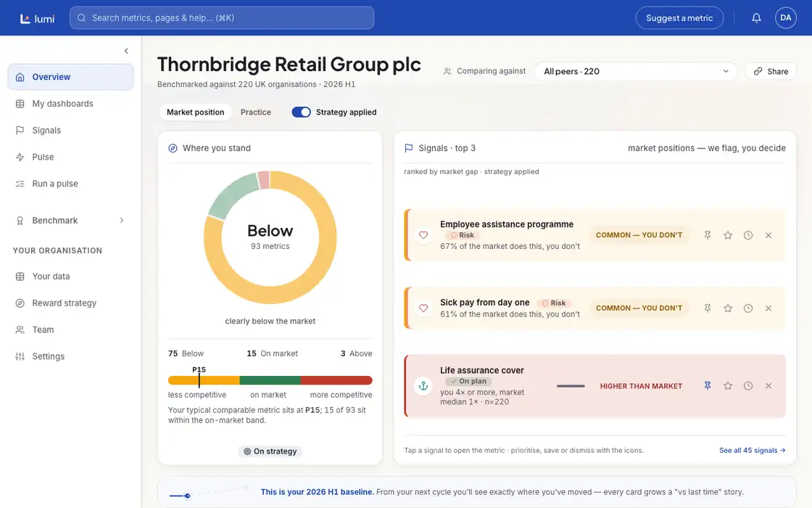
Task: Click the Below 93 metrics donut chart
Action: point(270,237)
